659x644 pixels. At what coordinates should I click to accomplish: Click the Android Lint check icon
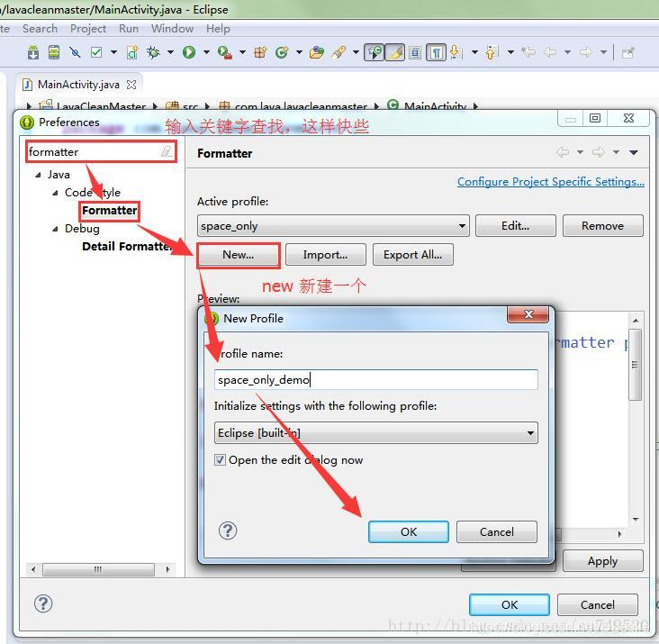(x=76, y=52)
